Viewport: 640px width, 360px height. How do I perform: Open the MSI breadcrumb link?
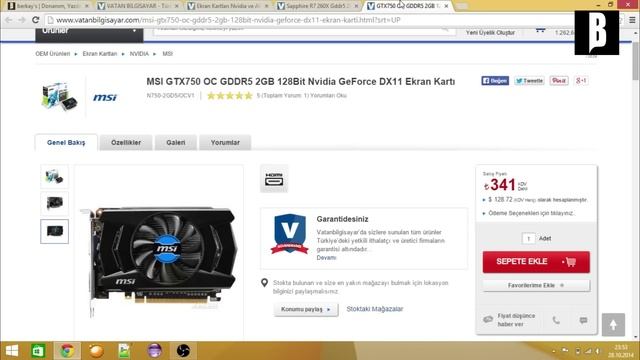click(167, 53)
